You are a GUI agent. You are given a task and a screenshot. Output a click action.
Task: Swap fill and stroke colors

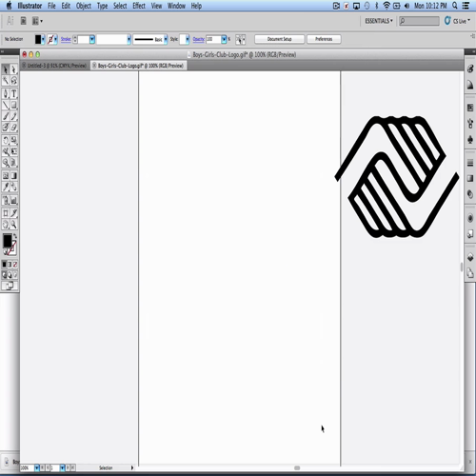point(15,236)
